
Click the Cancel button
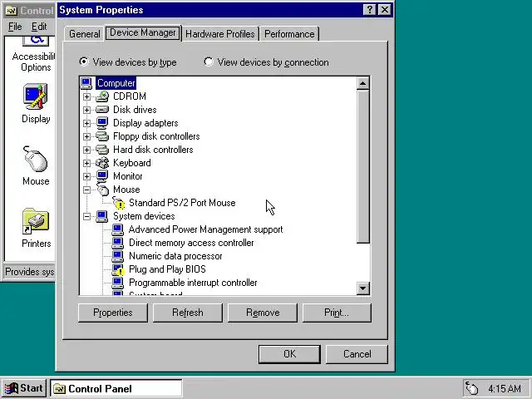click(357, 354)
